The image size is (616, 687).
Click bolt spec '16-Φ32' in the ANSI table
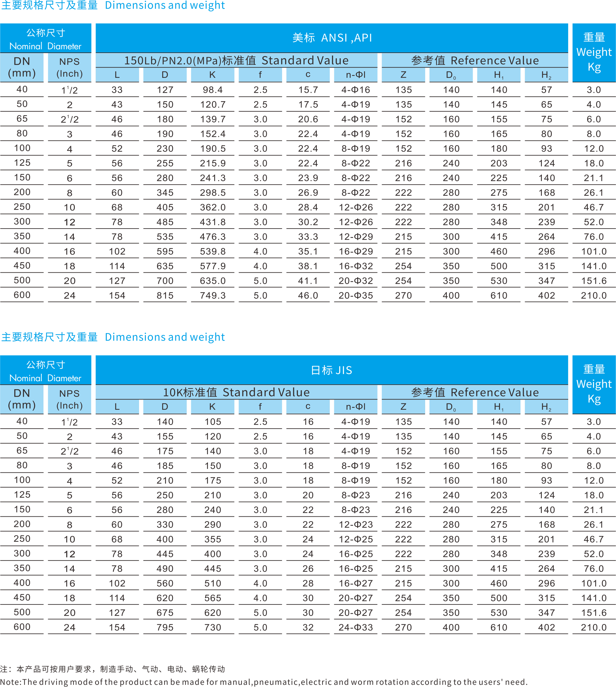tap(356, 266)
